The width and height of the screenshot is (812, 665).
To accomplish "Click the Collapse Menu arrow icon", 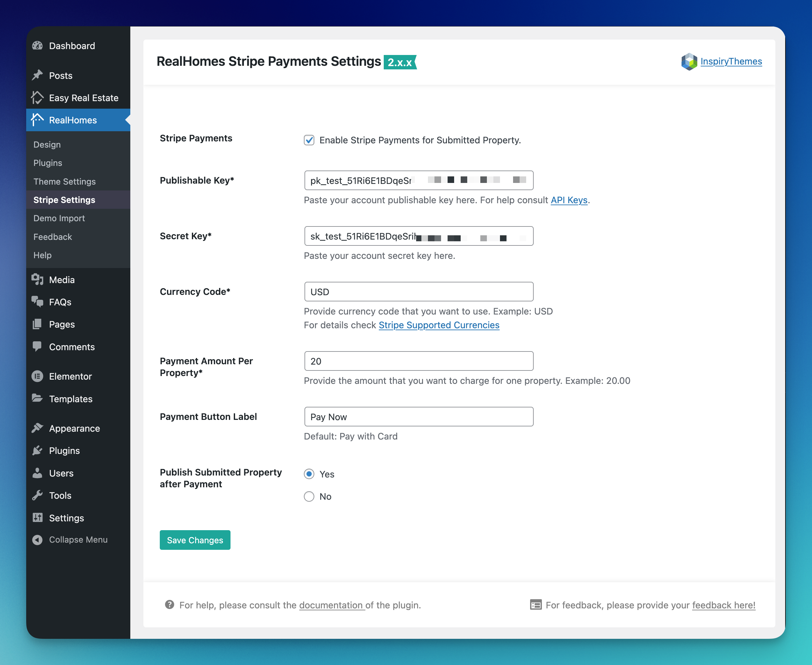I will point(37,539).
